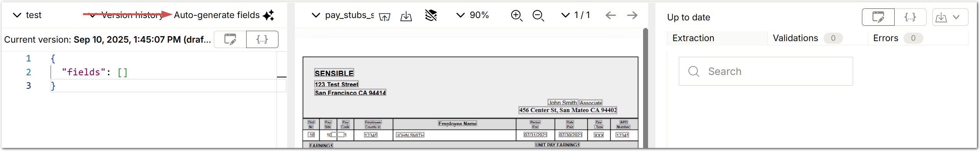Open the pay_stubs document dropdown

pos(343,15)
